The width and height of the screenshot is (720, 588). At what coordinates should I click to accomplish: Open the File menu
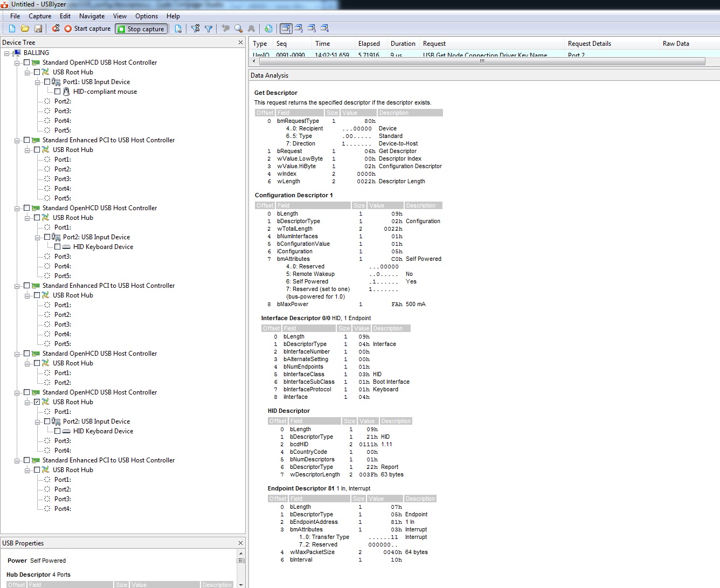click(x=15, y=16)
